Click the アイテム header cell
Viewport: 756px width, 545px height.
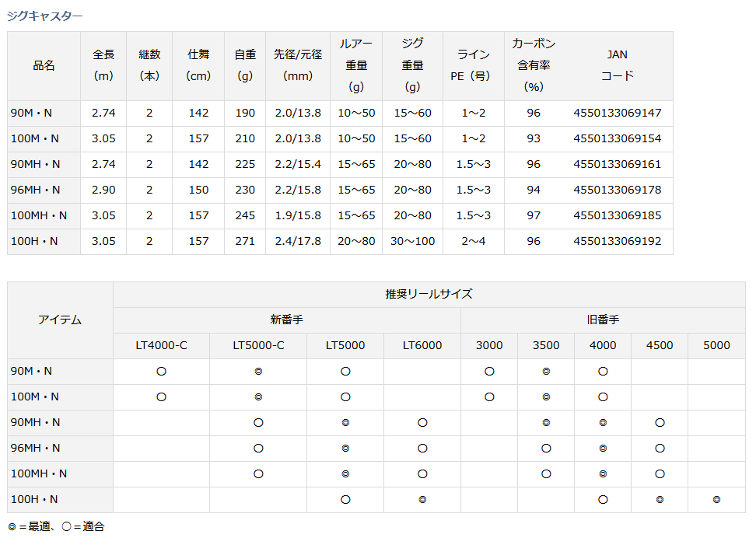click(60, 320)
